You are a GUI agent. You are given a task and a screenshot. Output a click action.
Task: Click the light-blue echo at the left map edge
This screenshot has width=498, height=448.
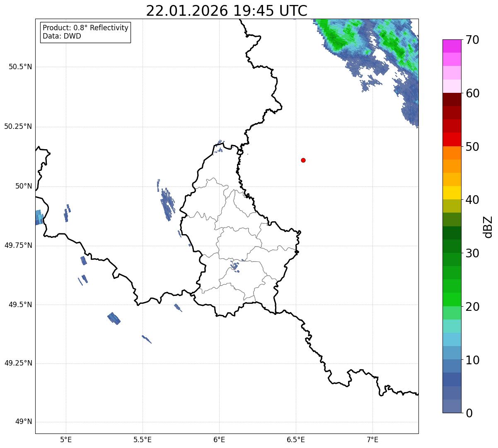(x=39, y=217)
